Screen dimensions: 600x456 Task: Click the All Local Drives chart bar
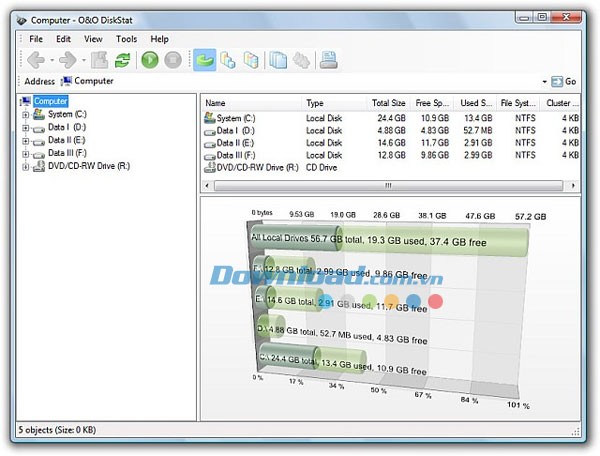(x=380, y=238)
